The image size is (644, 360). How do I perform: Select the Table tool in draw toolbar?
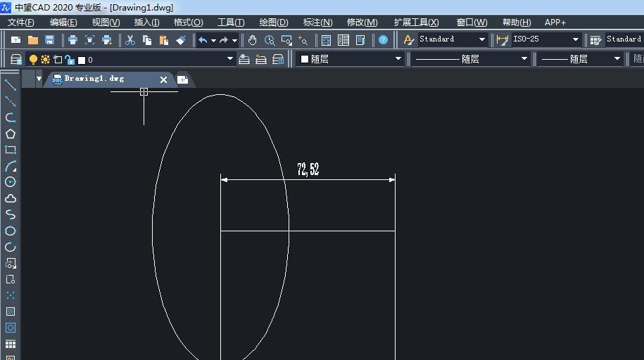pyautogui.click(x=11, y=344)
